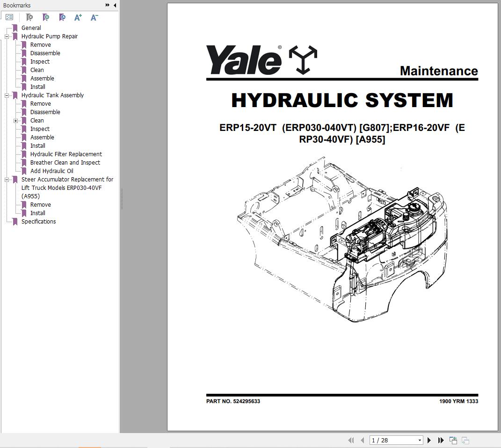This screenshot has height=448, width=501.
Task: Click the find current bookmark icon
Action: 62,17
